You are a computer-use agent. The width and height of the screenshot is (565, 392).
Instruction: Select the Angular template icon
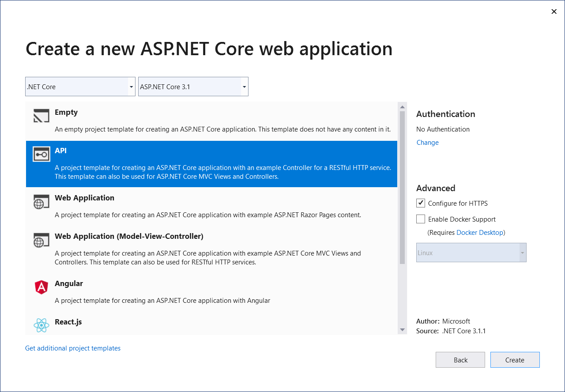41,287
